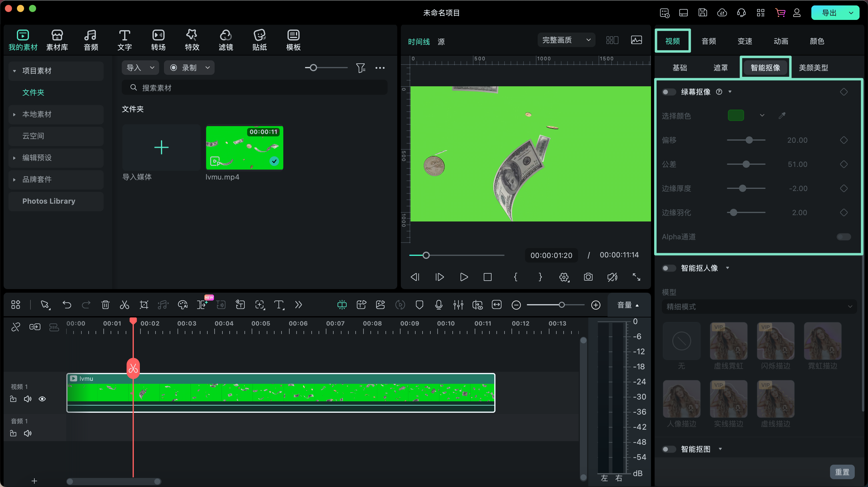The image size is (868, 487).
Task: Click the snapshot camera icon under preview
Action: click(x=588, y=277)
